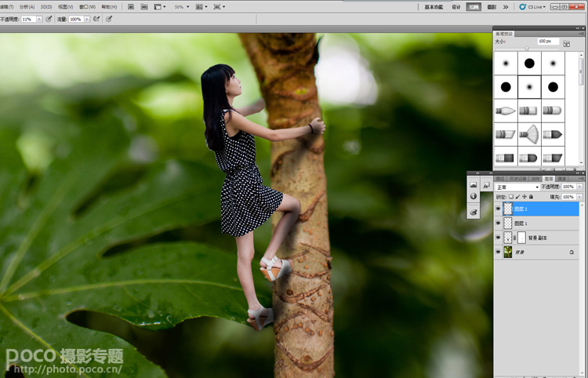Open Mini Bridge via the Mb icon
Screen dimensions: 588x378
tap(144, 7)
